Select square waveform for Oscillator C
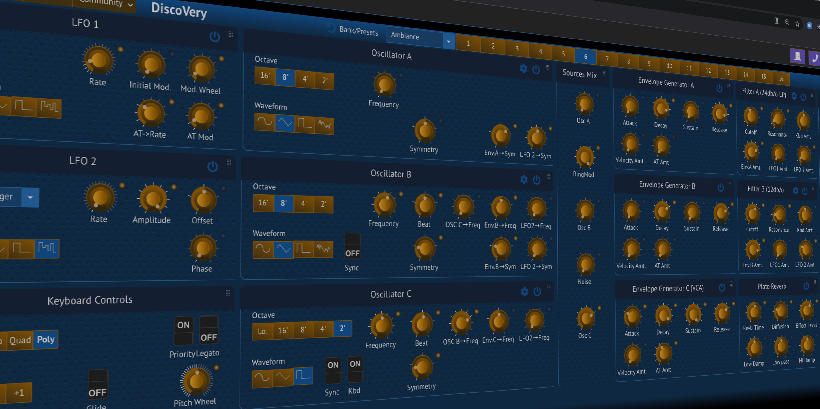 tap(303, 376)
